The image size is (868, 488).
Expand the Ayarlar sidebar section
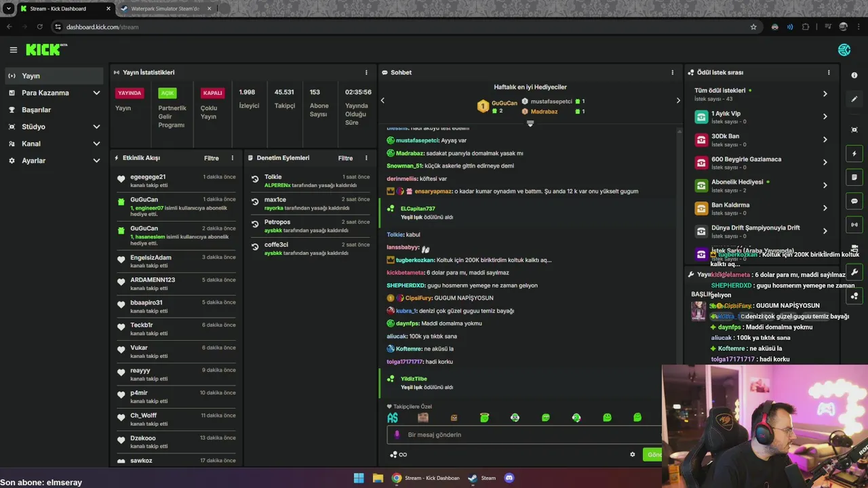point(54,161)
